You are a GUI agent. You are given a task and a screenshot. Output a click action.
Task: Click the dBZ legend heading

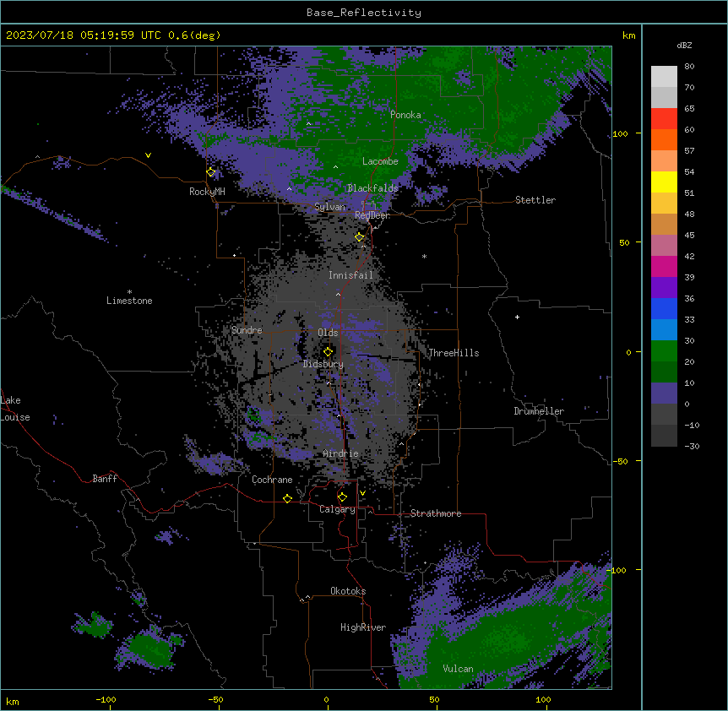pos(684,46)
